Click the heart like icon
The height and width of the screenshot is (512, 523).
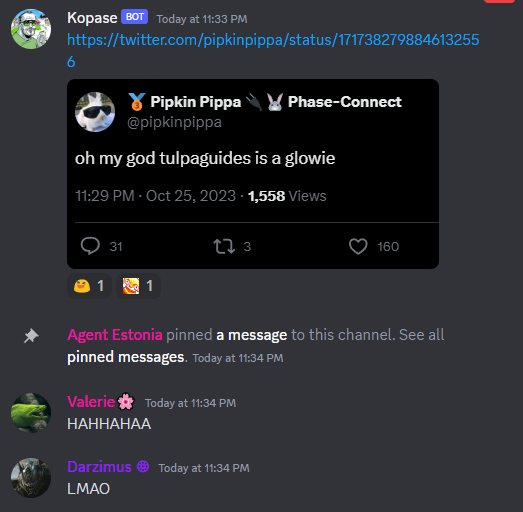pos(358,246)
